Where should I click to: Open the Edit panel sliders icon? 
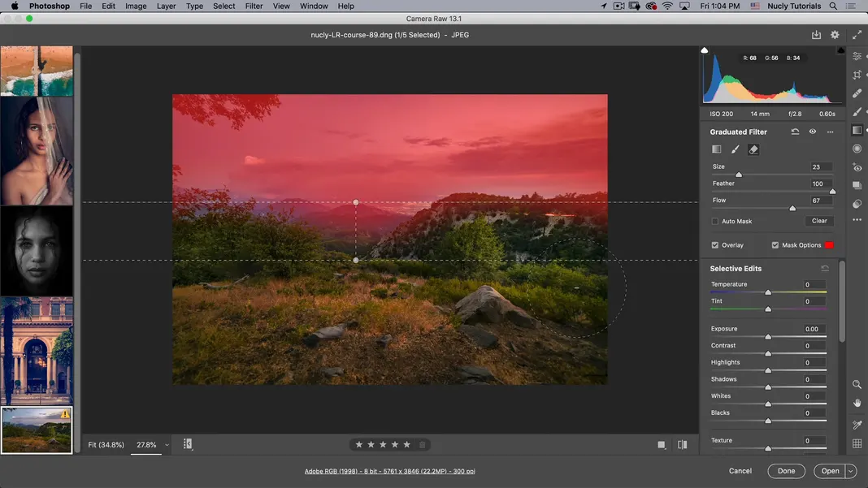857,57
